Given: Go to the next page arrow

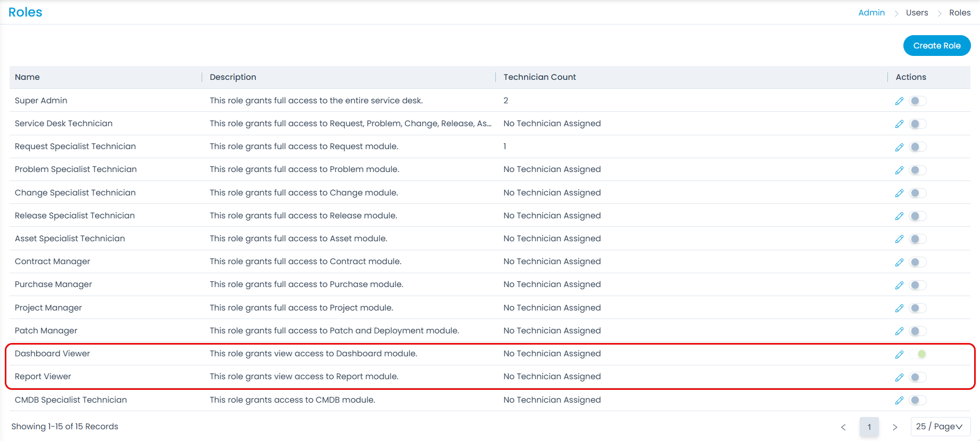Looking at the screenshot, I should click(895, 427).
